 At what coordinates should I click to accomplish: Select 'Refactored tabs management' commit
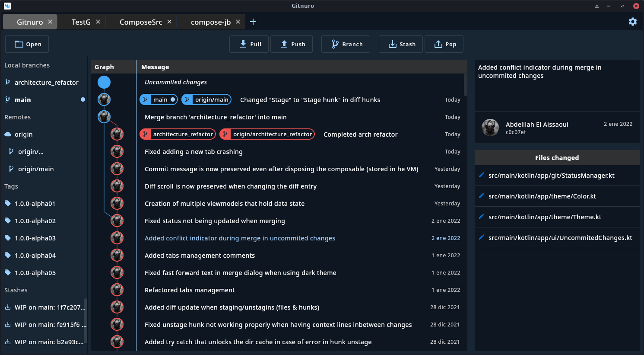tap(279, 290)
